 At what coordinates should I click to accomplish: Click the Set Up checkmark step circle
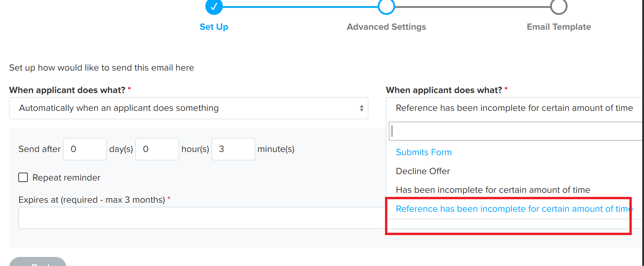coord(214,6)
